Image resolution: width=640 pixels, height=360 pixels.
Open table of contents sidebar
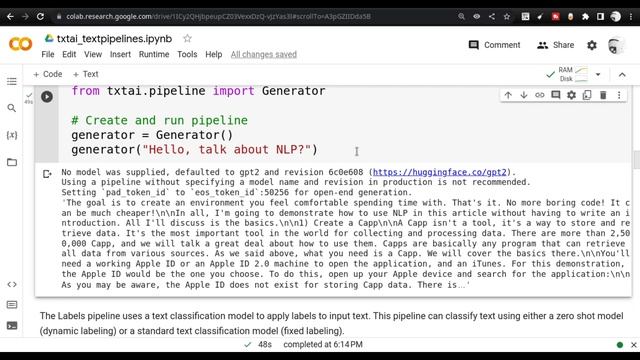click(x=12, y=81)
